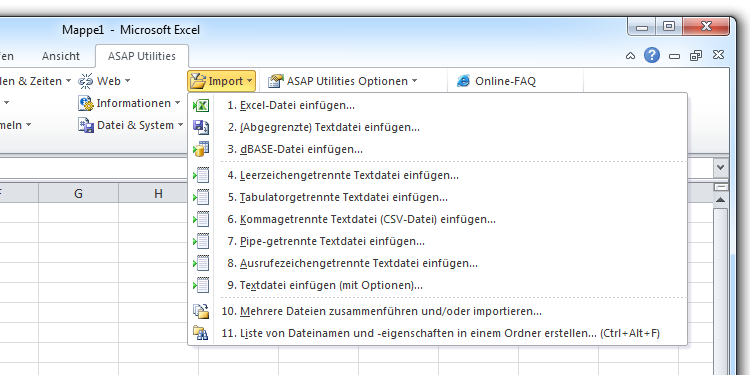Choose Tabulatorgetrennte Textdatei einfügen
This screenshot has height=375, width=750.
439,198
